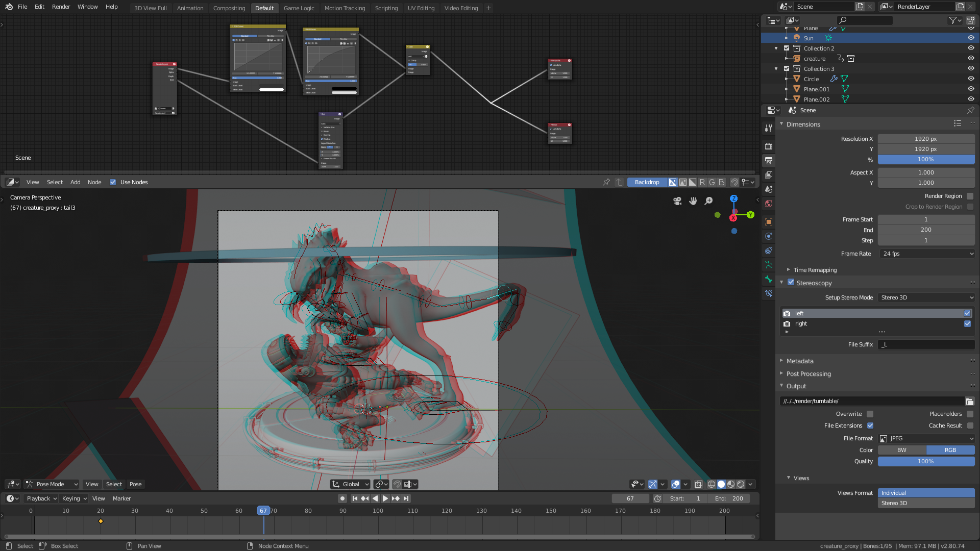Switch output Color to BW

click(901, 449)
